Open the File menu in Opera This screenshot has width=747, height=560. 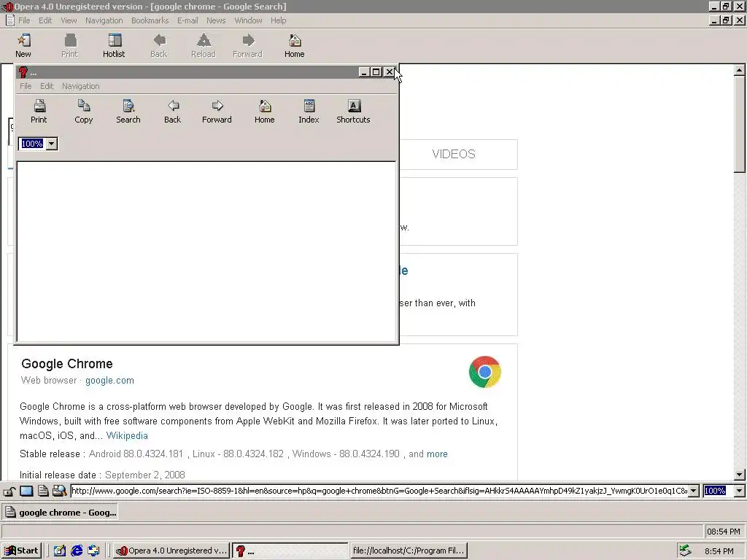click(24, 20)
